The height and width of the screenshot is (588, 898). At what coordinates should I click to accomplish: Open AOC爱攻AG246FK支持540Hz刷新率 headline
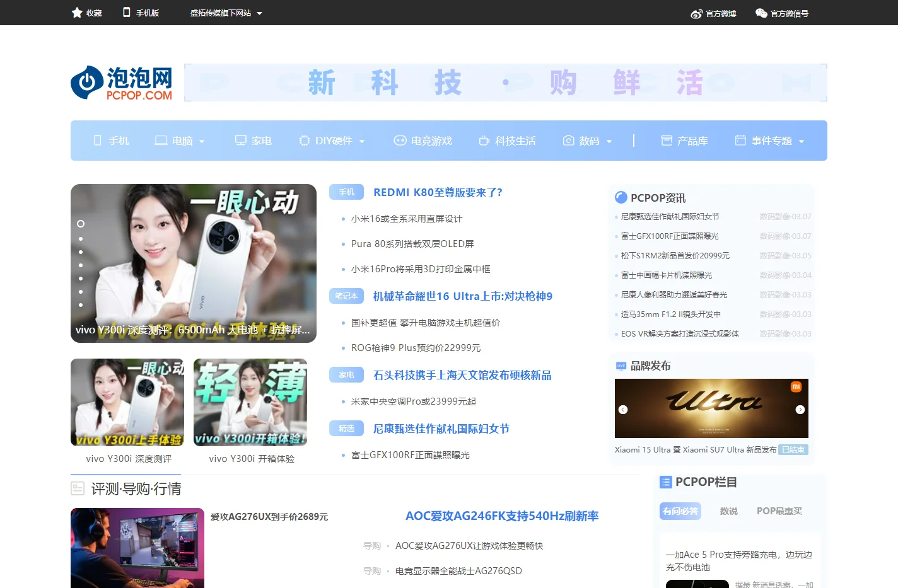coord(502,516)
